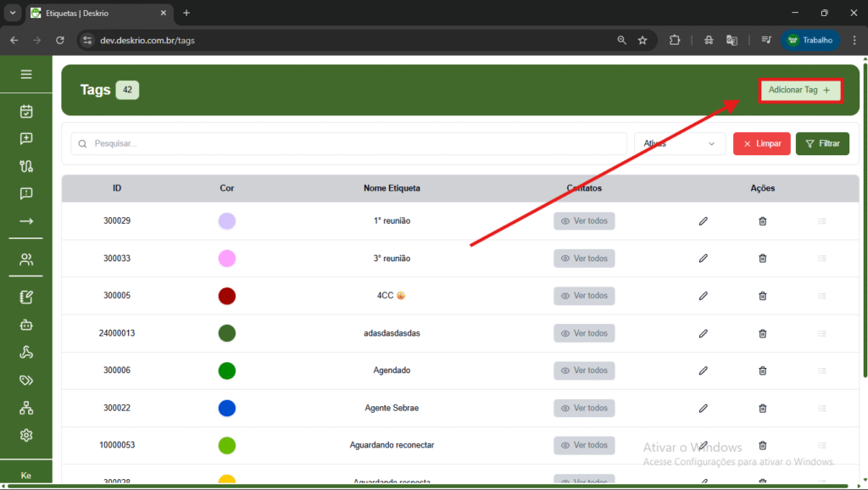Click the webhook icon in sidebar
This screenshot has width=868, height=490.
click(26, 353)
